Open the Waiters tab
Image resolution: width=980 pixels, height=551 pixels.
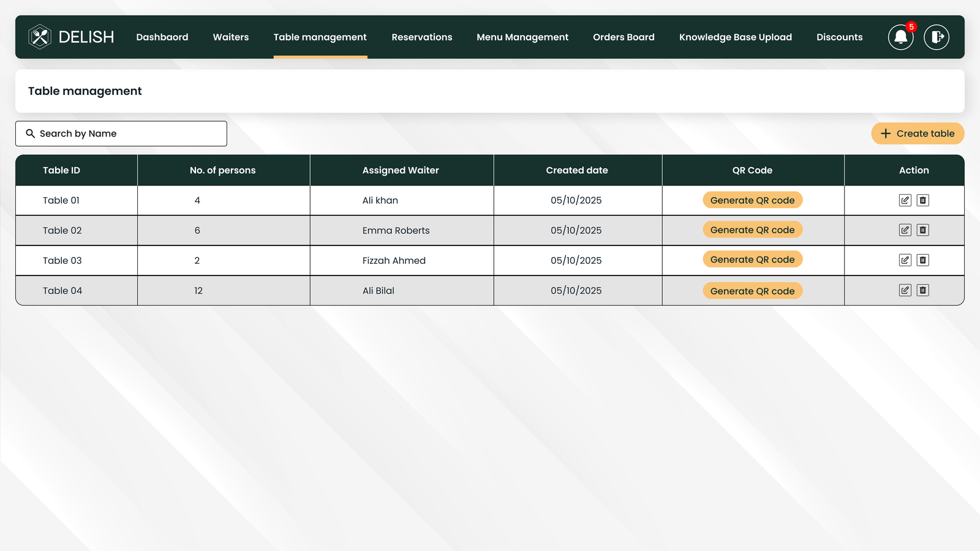[x=231, y=37]
